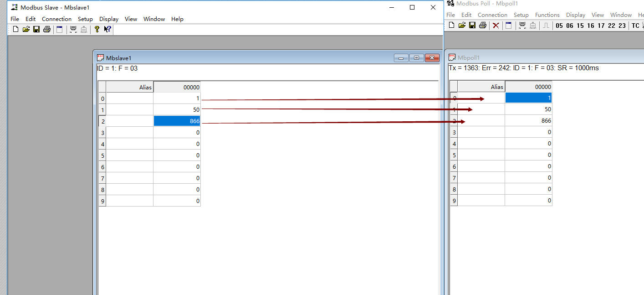Select the value 50 cell in Mbpoll1 table
This screenshot has height=295, width=644.
pos(528,109)
